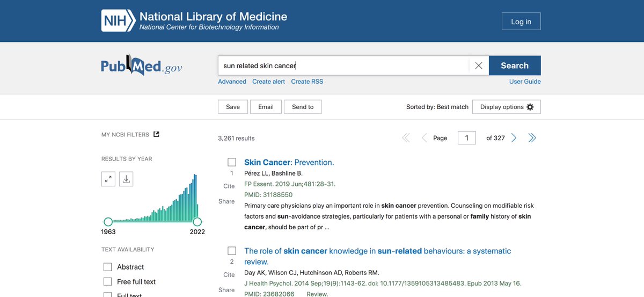The height and width of the screenshot is (297, 644).
Task: Open the Advanced search link
Action: (232, 82)
